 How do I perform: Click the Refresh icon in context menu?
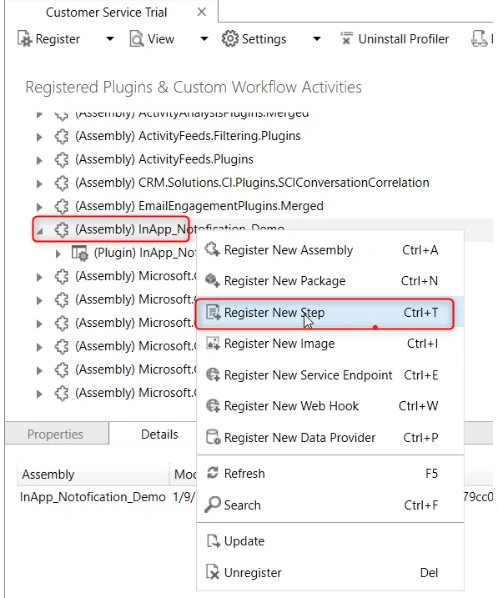tap(213, 473)
